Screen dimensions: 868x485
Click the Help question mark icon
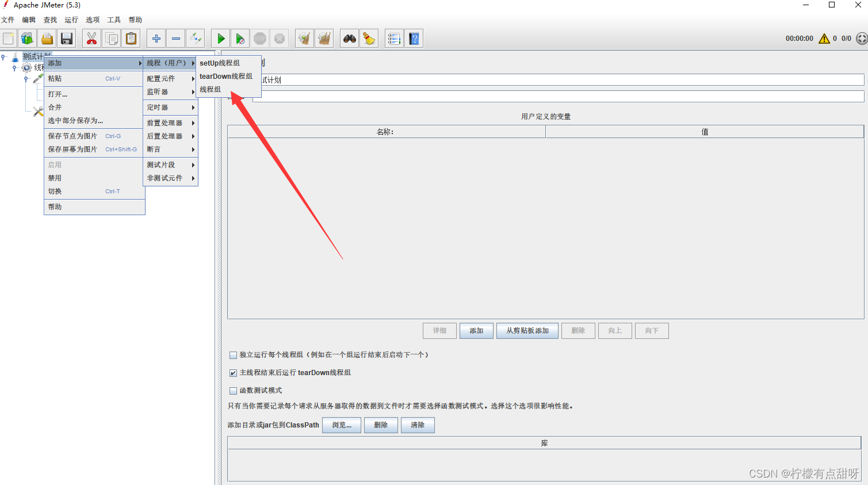click(414, 39)
